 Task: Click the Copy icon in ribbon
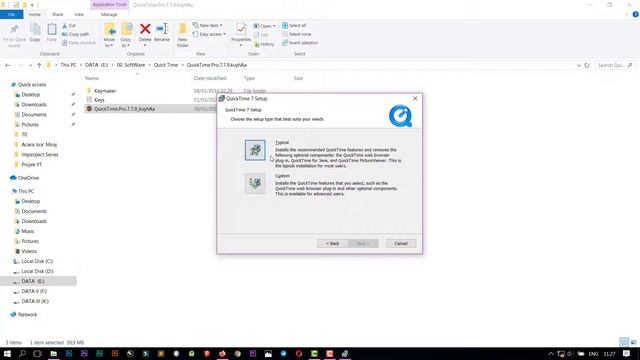(x=35, y=33)
